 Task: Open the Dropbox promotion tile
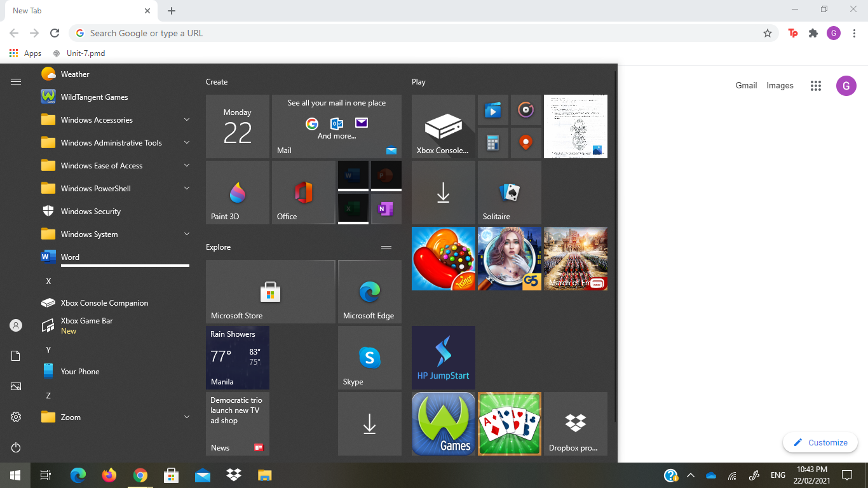point(576,424)
